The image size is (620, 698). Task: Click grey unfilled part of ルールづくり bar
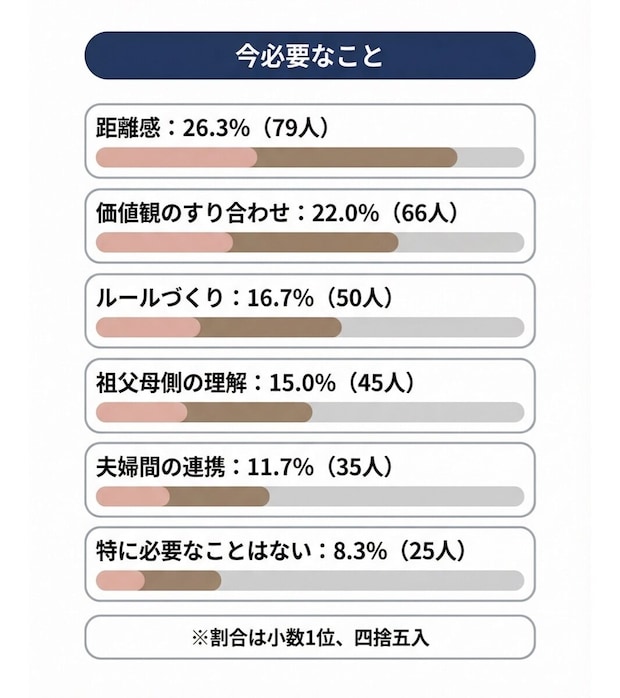(x=432, y=327)
